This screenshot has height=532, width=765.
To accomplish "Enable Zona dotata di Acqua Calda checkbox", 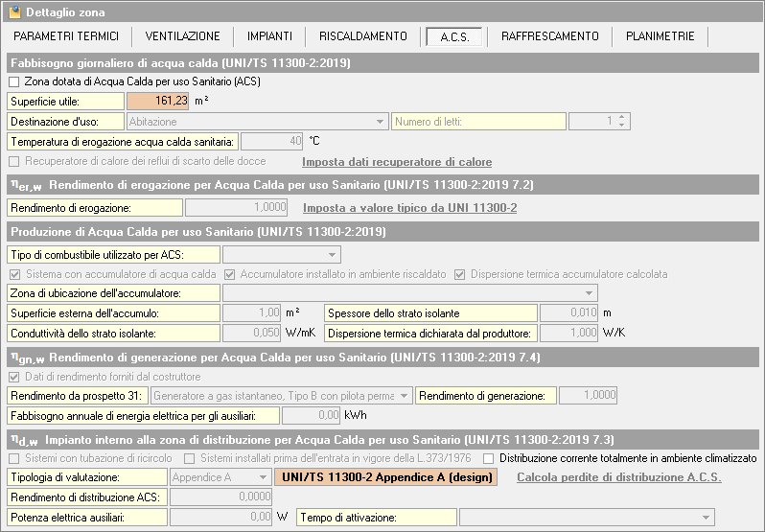I will 14,82.
